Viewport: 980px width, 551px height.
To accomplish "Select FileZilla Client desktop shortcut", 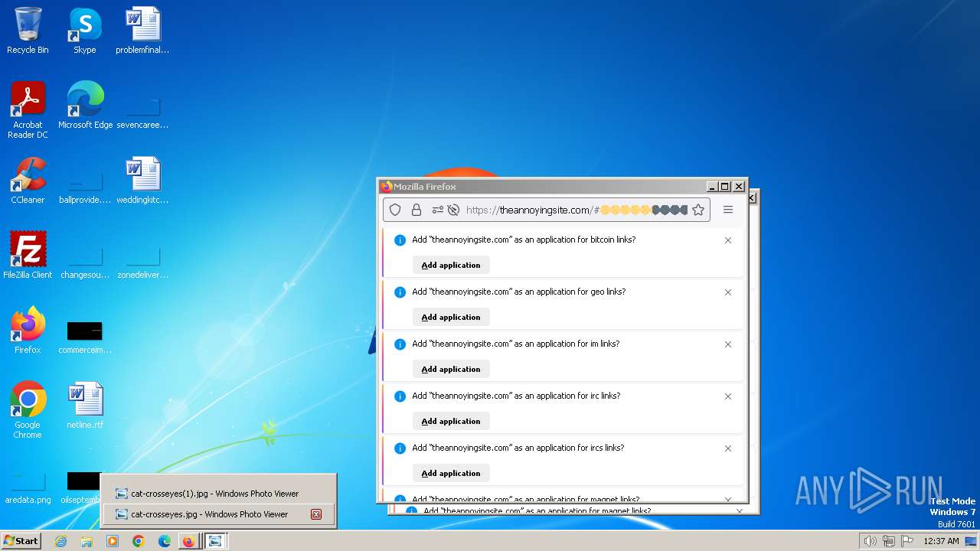I will click(x=28, y=256).
